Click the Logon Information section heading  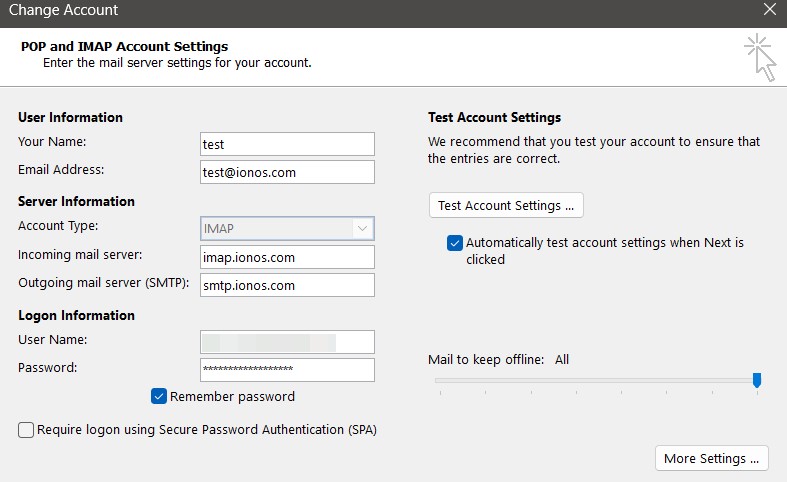[76, 315]
